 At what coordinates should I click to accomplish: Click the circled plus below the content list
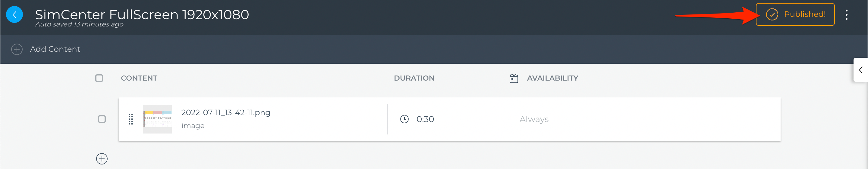tap(102, 158)
